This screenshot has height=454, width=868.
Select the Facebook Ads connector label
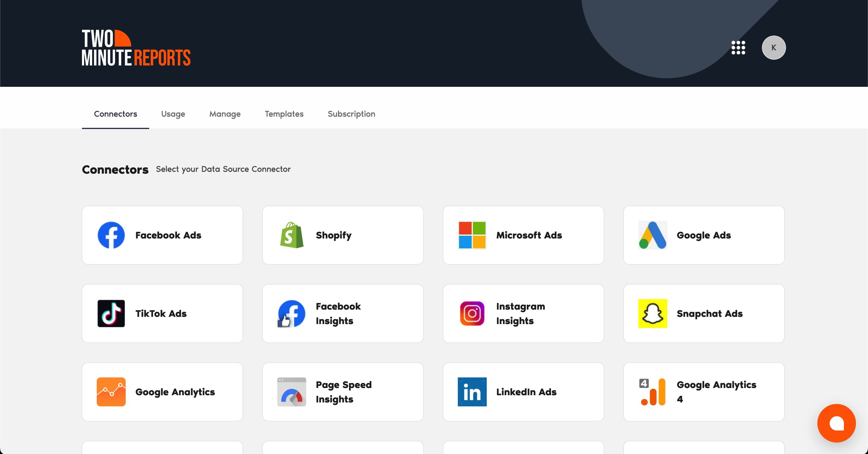168,235
